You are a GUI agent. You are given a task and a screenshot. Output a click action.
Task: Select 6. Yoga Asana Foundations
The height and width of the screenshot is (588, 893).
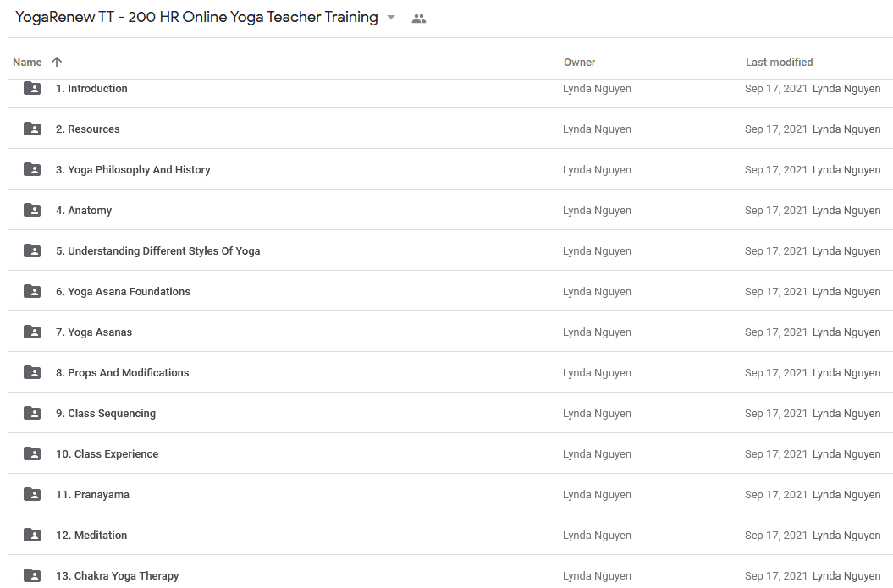coord(123,291)
